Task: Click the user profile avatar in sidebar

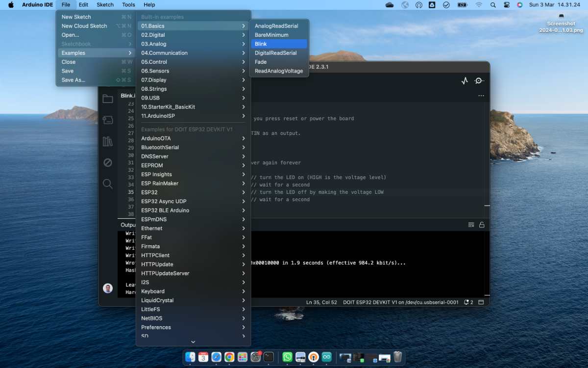Action: point(108,288)
